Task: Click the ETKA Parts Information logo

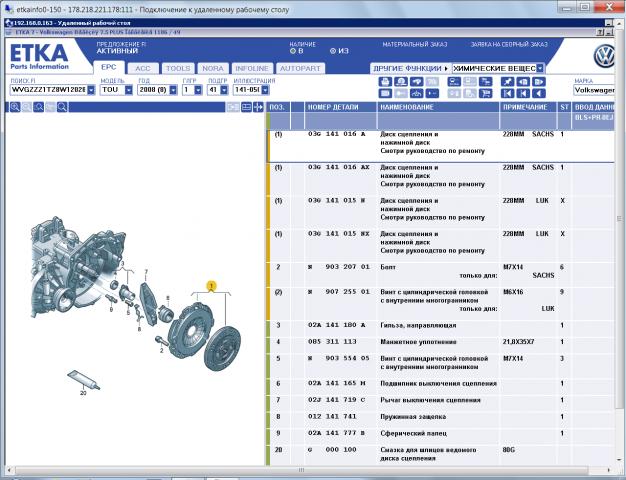Action: pos(39,56)
